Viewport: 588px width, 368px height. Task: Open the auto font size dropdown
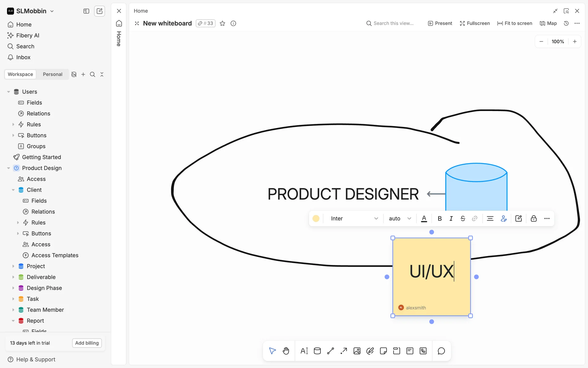tap(400, 218)
